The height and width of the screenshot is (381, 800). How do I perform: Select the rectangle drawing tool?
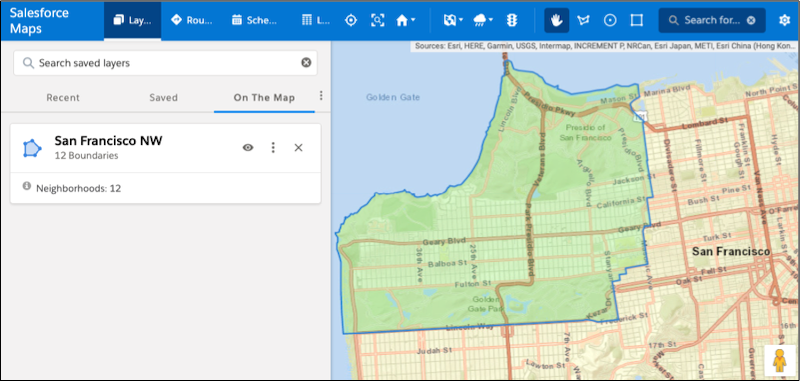click(636, 20)
